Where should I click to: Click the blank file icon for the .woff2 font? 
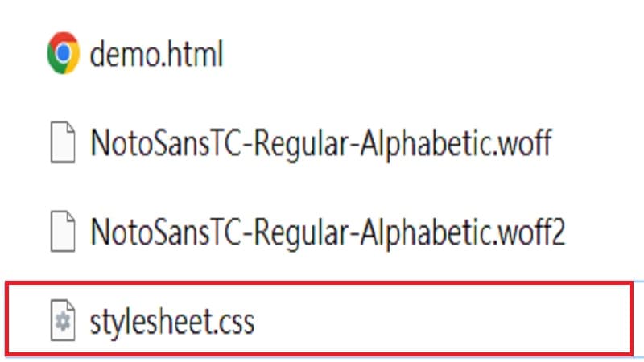[62, 232]
